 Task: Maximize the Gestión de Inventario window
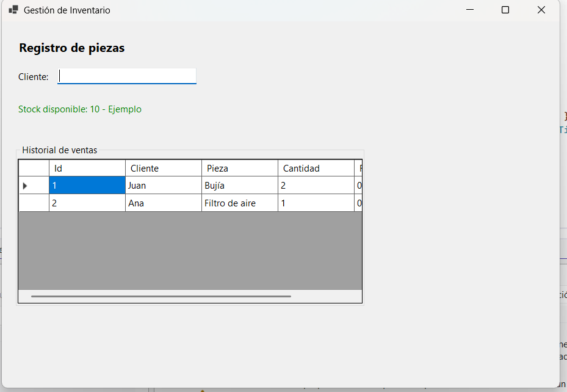pyautogui.click(x=505, y=10)
